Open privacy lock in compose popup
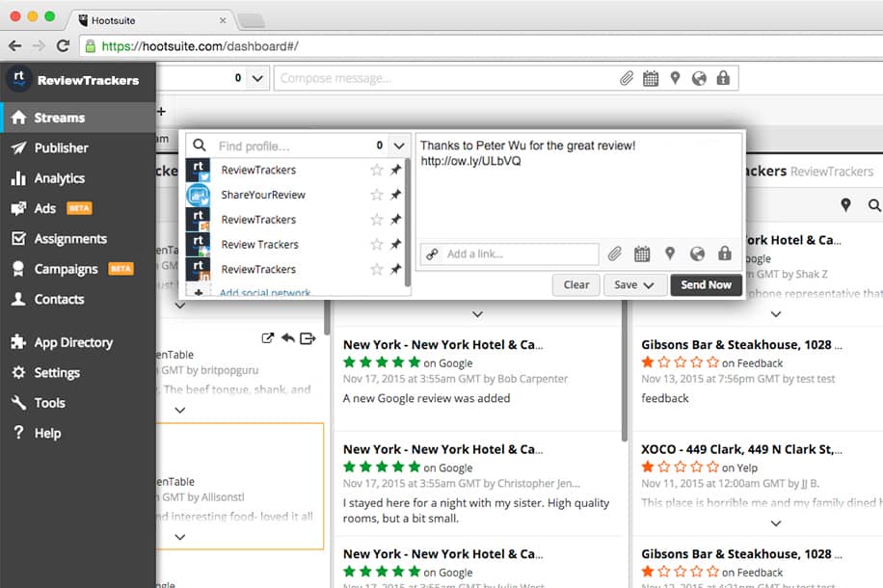883x588 pixels. point(725,254)
